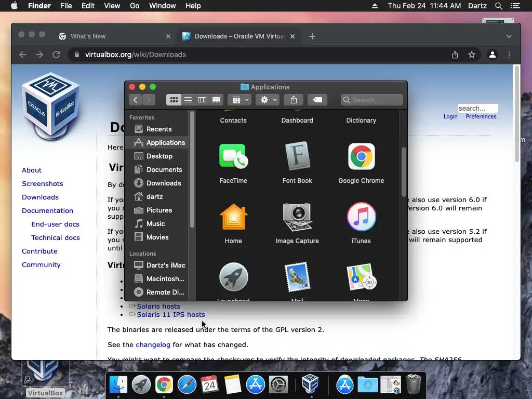Select the Image Capture app icon

(297, 217)
